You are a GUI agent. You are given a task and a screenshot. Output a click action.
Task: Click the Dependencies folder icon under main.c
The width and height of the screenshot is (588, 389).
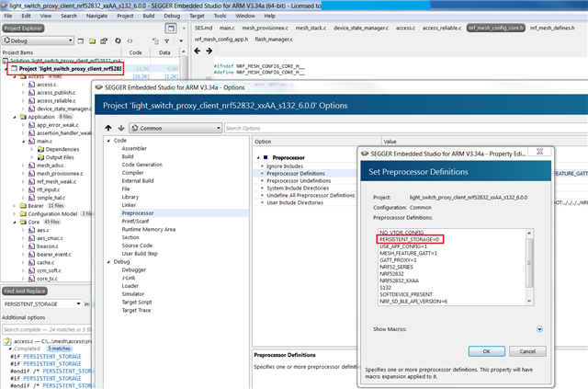point(40,149)
